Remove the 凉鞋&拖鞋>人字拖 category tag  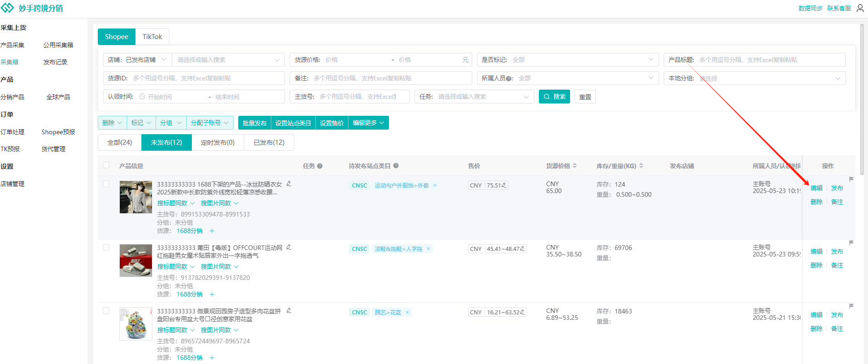(428, 249)
